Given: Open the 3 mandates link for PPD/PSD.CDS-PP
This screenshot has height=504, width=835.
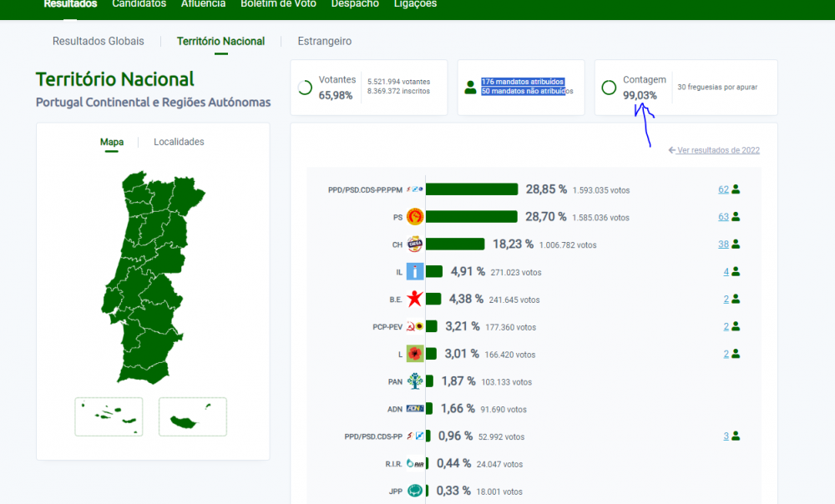Looking at the screenshot, I should pyautogui.click(x=726, y=436).
